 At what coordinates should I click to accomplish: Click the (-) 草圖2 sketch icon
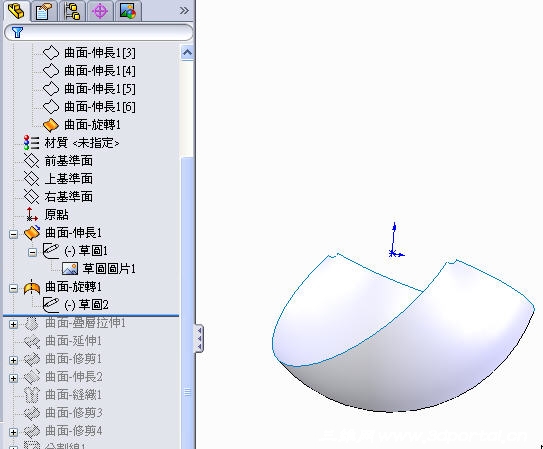51,305
